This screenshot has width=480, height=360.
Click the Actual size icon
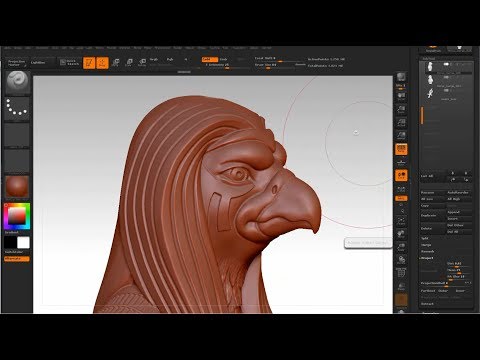(x=401, y=123)
